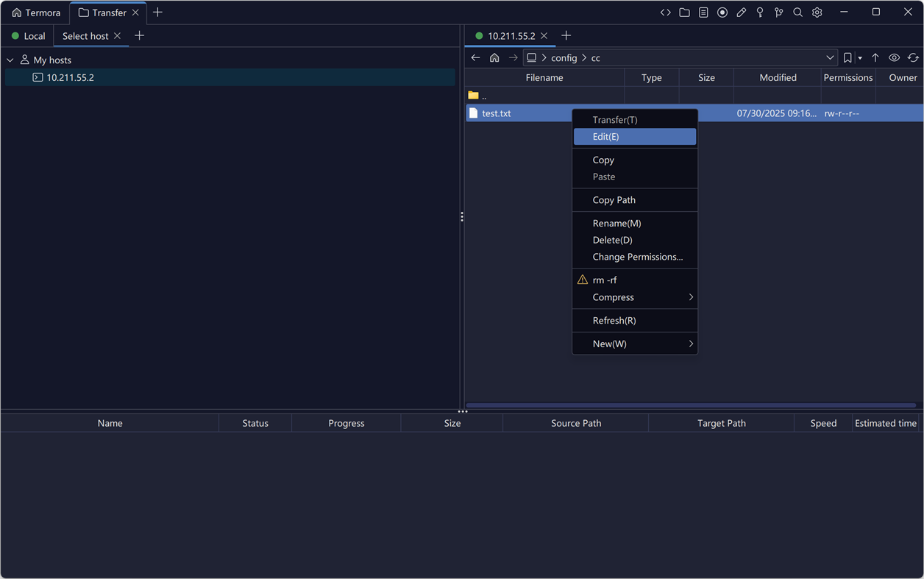Open the key manager icon
The image size is (924, 579).
(x=760, y=13)
